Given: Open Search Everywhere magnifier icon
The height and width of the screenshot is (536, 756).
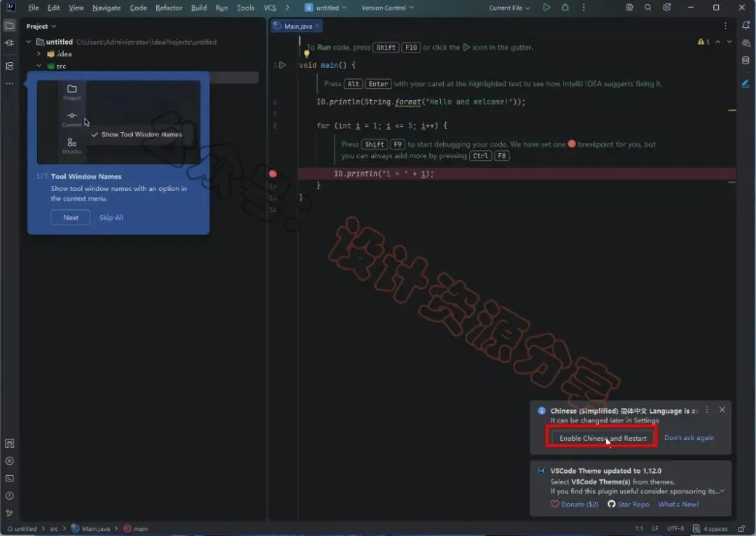Looking at the screenshot, I should pos(648,8).
